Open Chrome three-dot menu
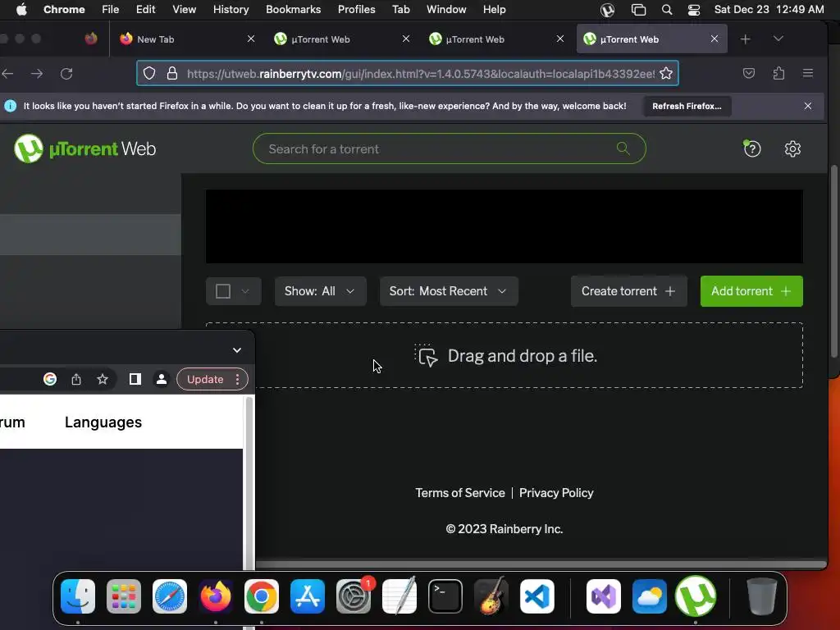Image resolution: width=840 pixels, height=630 pixels. coord(237,379)
